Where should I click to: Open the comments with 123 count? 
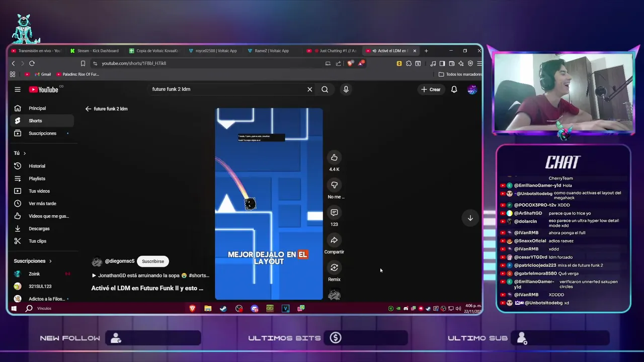click(x=334, y=213)
